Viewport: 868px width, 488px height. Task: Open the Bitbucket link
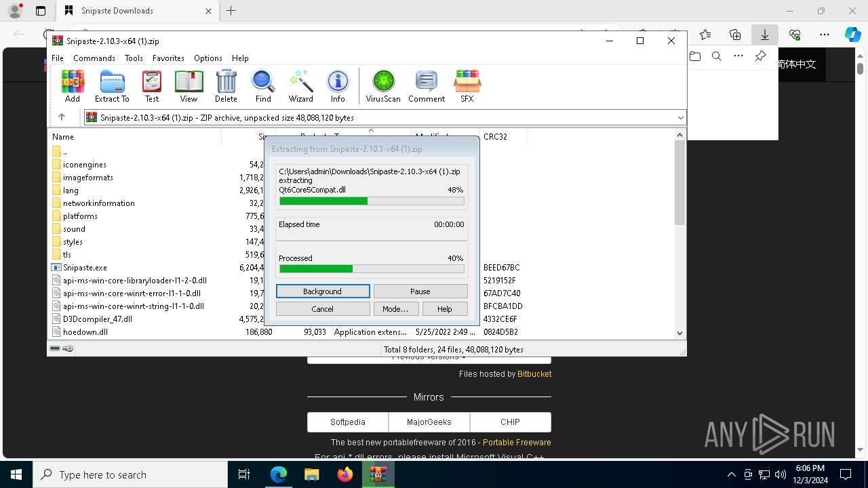(534, 373)
